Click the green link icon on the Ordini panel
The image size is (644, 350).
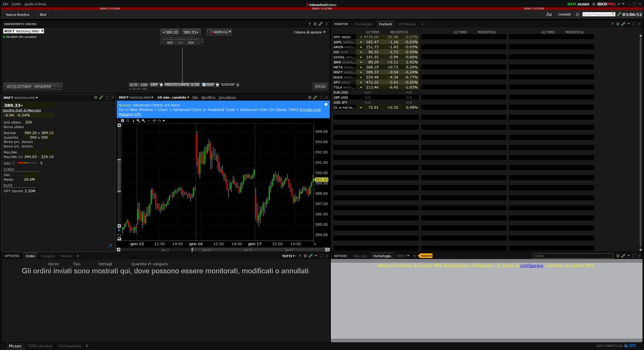tap(311, 256)
